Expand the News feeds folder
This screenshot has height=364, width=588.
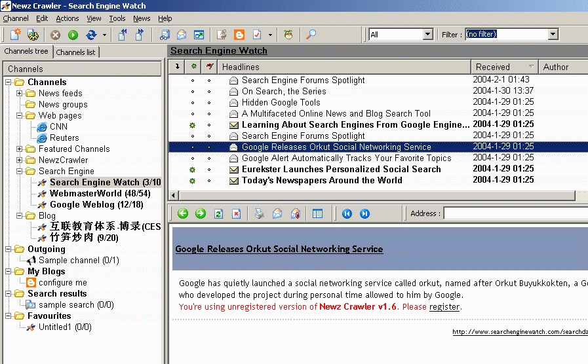20,93
